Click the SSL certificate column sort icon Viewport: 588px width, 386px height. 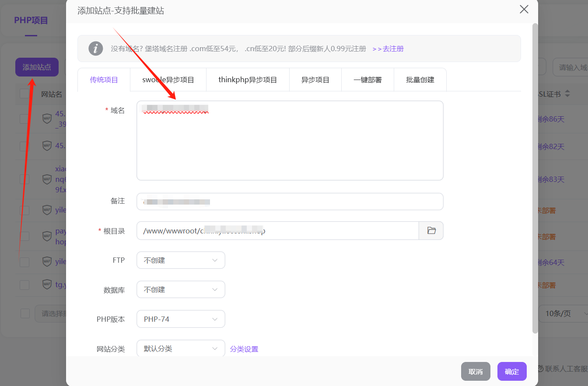tap(567, 94)
